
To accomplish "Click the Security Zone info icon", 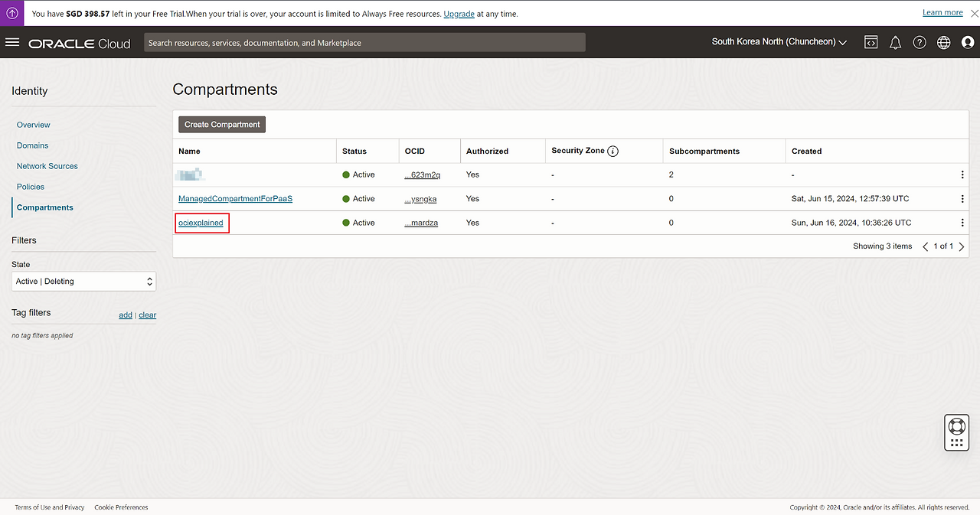I will tap(612, 152).
